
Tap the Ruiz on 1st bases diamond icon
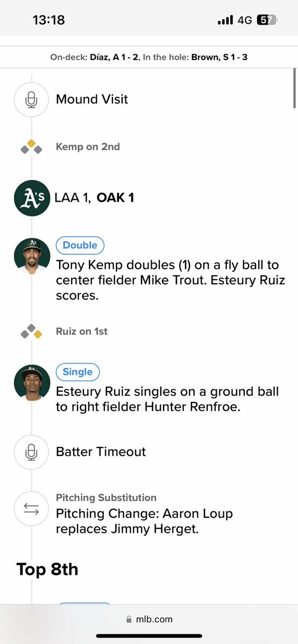32,331
